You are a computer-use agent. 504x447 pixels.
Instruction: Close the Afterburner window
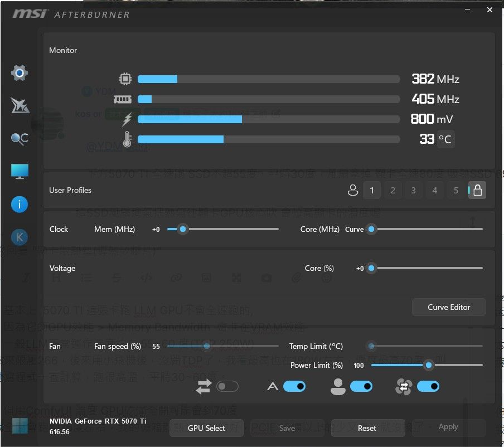pyautogui.click(x=490, y=10)
